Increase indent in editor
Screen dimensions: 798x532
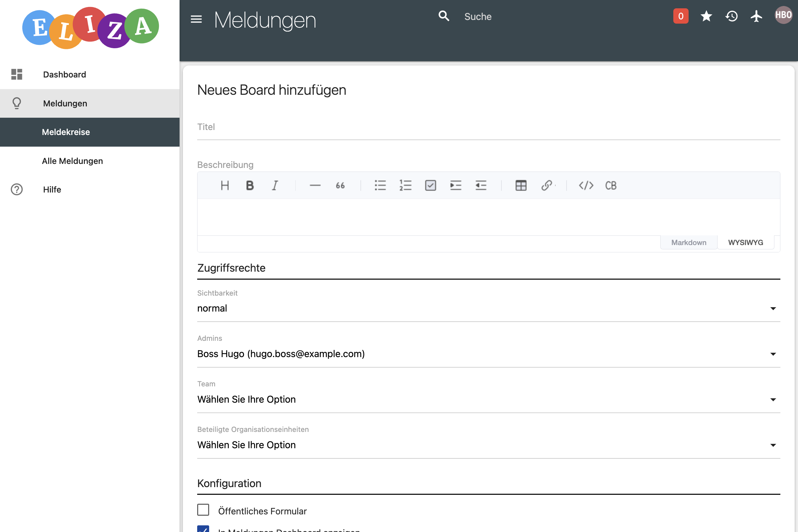click(456, 186)
